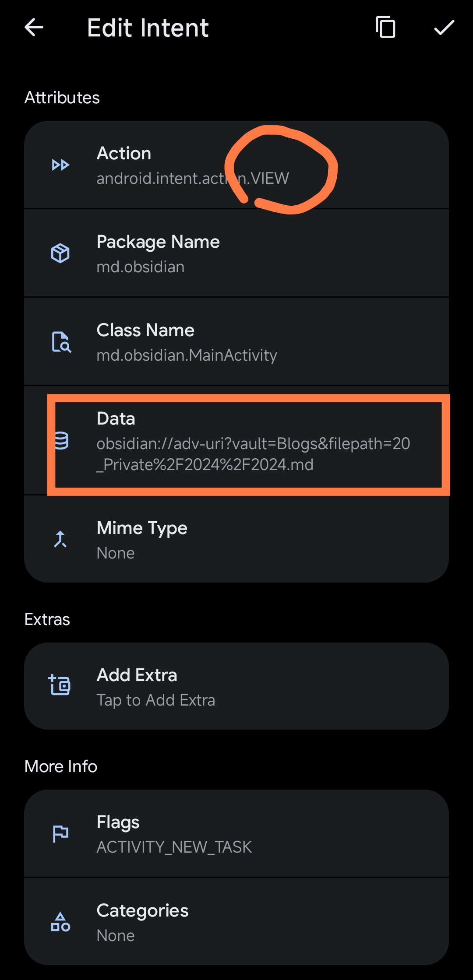Tap the Class Name file-search icon
Screen dimensions: 473x980
(x=61, y=342)
